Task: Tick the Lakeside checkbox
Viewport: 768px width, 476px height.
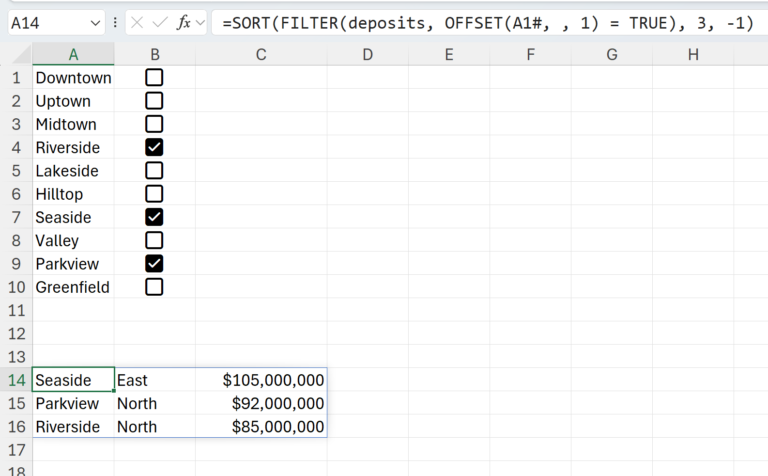Action: pos(154,170)
